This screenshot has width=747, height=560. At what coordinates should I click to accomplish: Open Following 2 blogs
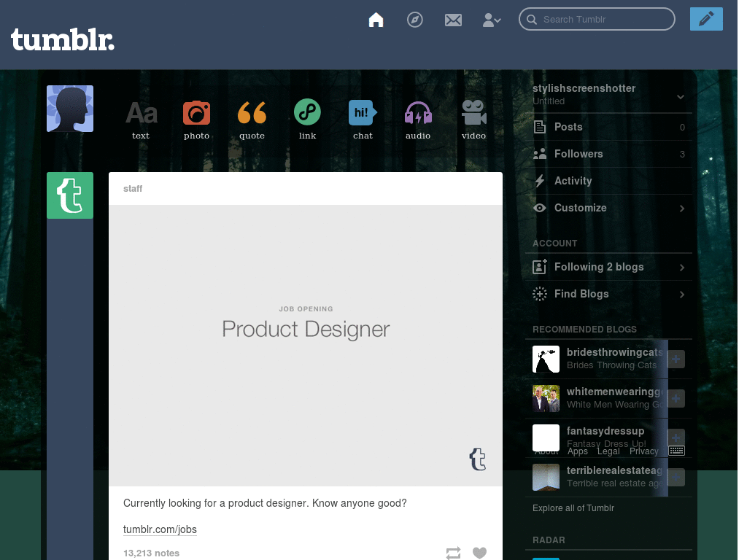pyautogui.click(x=608, y=267)
